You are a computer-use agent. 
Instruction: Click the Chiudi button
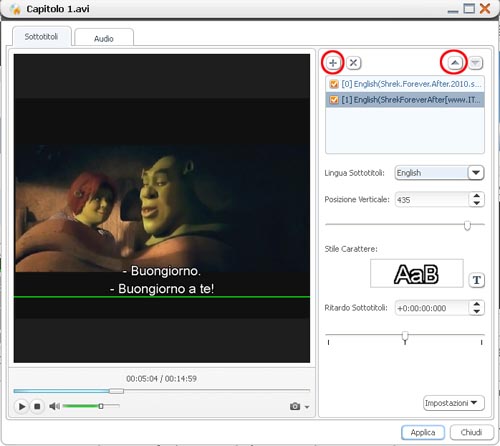pyautogui.click(x=471, y=432)
